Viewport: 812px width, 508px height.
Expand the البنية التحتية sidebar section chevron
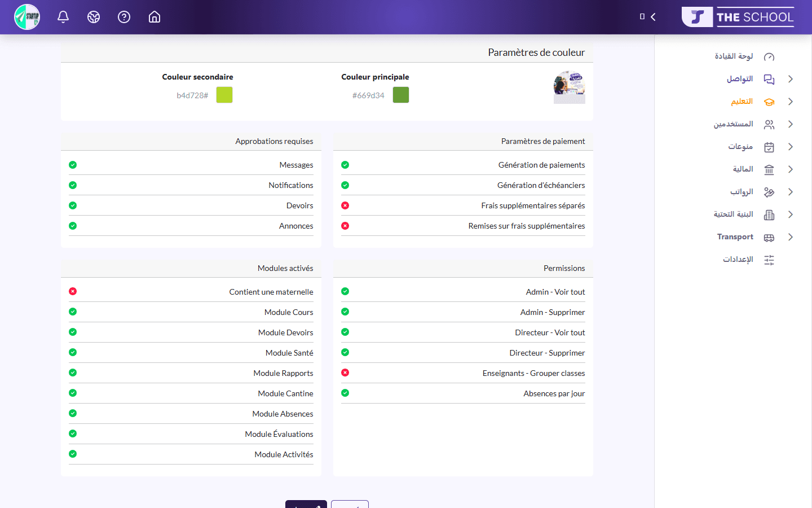pyautogui.click(x=791, y=214)
